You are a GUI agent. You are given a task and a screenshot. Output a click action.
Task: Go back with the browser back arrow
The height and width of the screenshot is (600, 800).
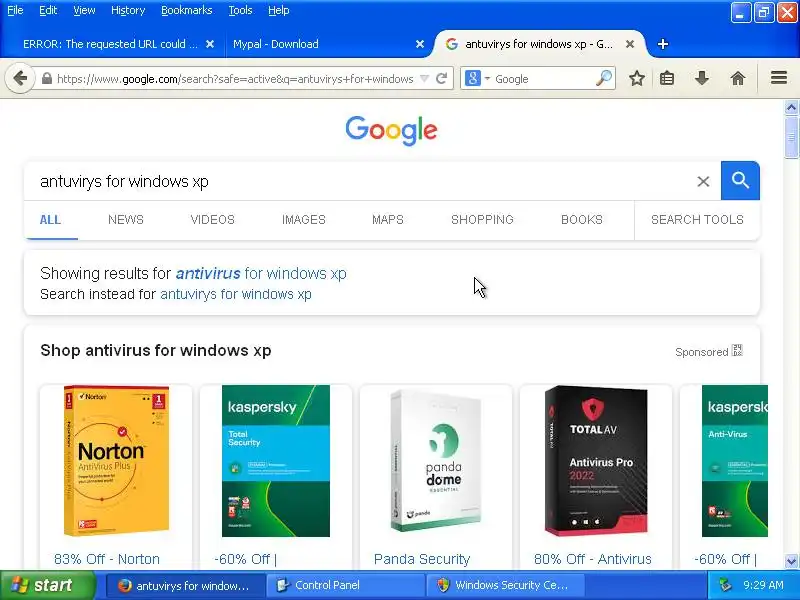click(20, 79)
